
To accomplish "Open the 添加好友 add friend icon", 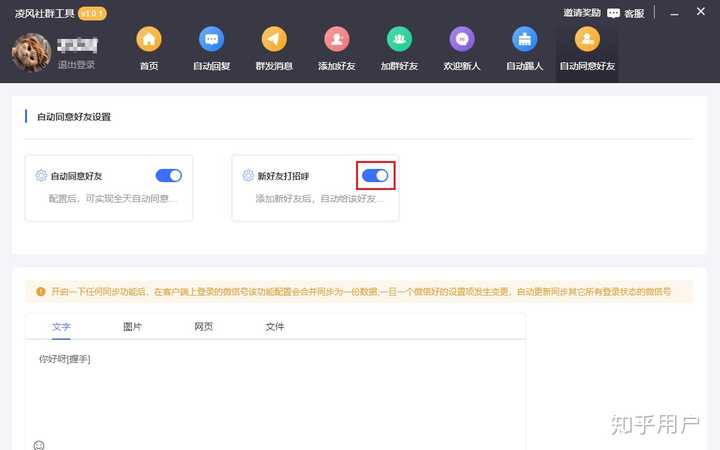I will click(337, 39).
